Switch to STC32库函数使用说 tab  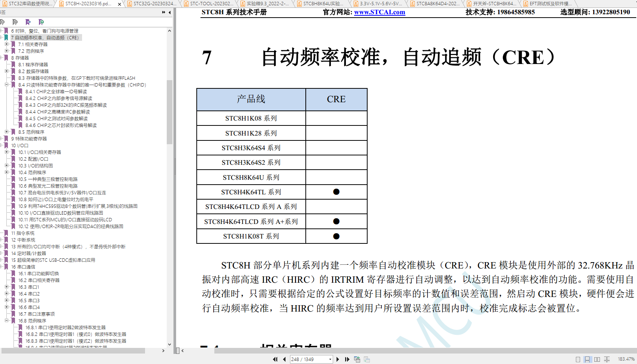pos(28,4)
